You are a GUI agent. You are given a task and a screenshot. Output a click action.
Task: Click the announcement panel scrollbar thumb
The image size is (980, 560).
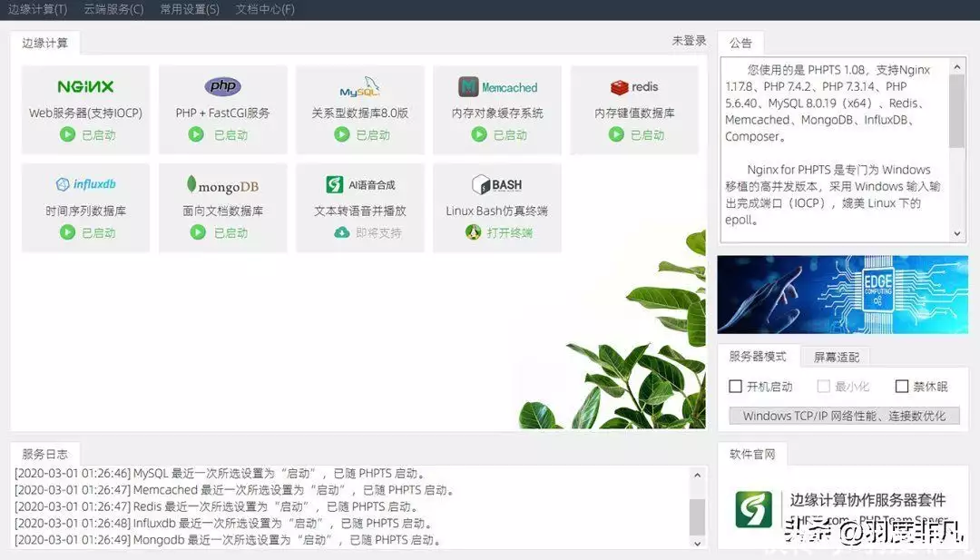(x=957, y=112)
